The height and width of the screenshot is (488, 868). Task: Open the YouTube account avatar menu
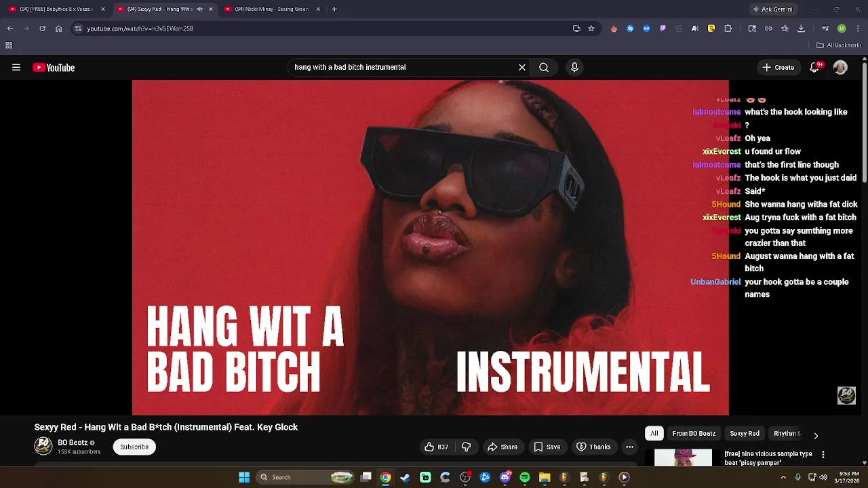(x=840, y=67)
